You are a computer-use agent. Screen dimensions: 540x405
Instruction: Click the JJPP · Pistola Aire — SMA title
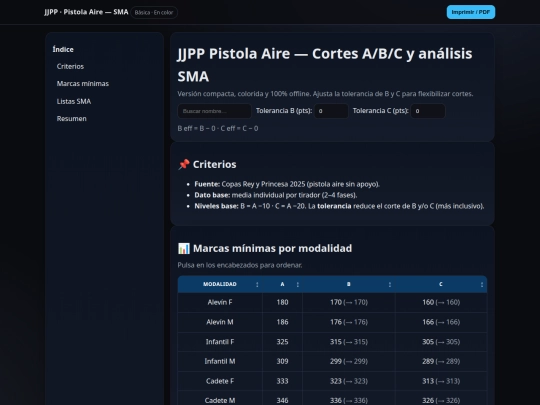tap(86, 12)
